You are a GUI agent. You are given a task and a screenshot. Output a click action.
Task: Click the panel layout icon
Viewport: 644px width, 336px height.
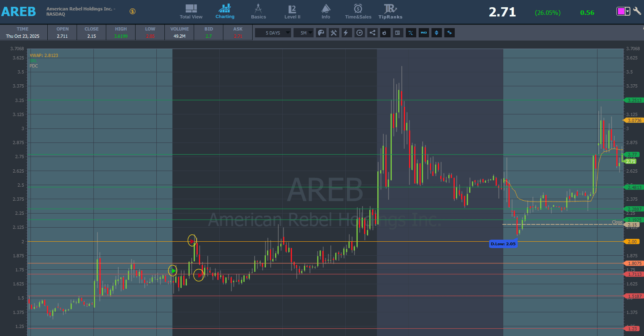397,33
